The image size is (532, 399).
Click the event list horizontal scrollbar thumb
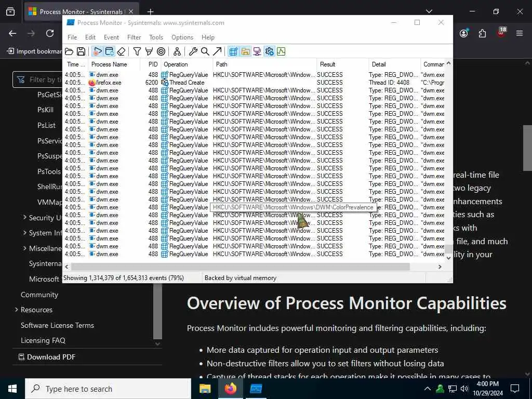tap(240, 267)
